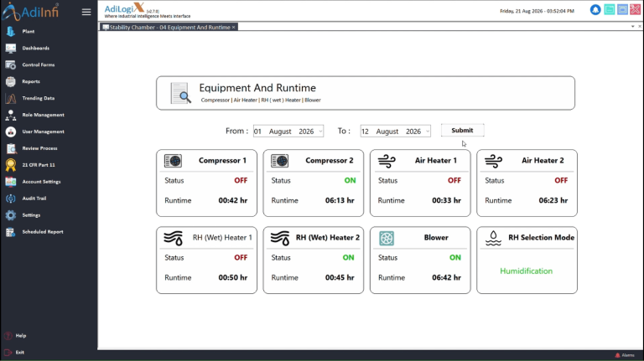The image size is (644, 361).
Task: Open the Trending Data icon
Action: coord(11,98)
